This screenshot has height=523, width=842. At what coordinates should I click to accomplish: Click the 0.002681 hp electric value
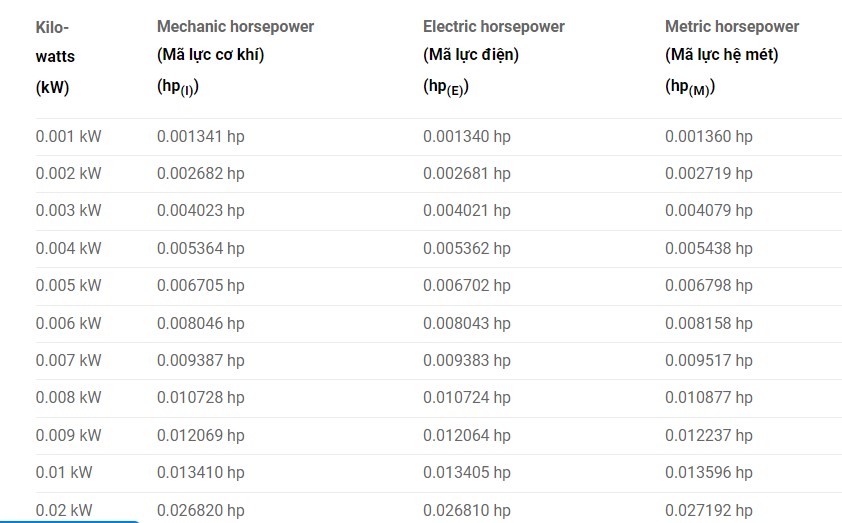pos(467,173)
